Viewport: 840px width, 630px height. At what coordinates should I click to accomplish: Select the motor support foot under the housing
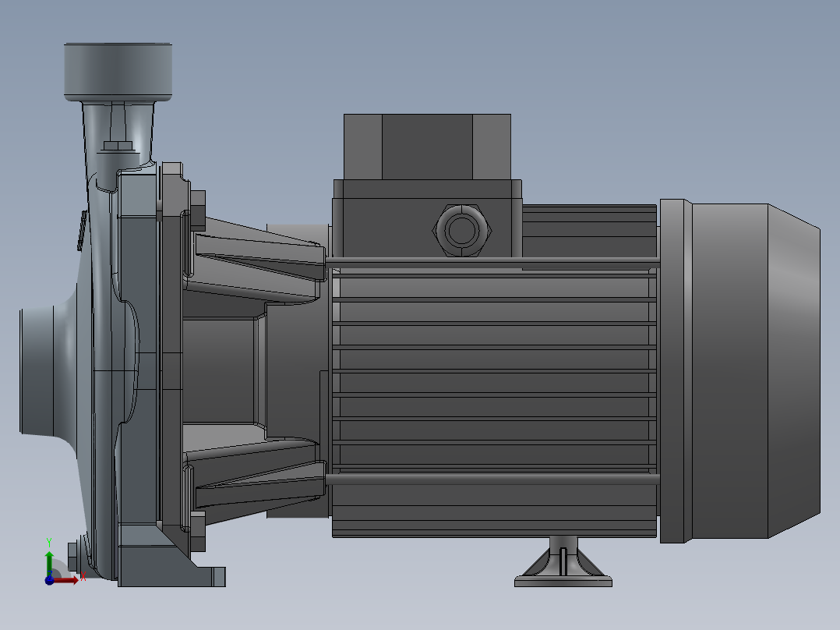(x=563, y=562)
